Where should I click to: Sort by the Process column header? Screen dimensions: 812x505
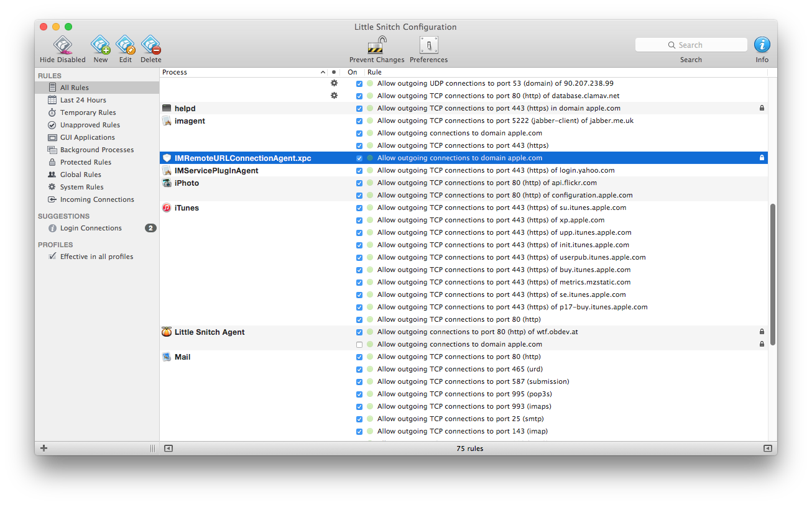click(244, 72)
